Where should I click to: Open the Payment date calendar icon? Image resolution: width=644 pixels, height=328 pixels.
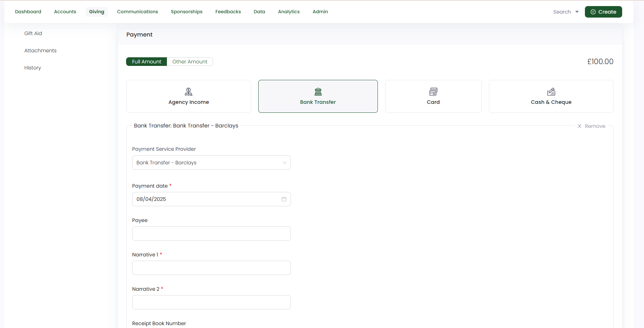click(284, 199)
